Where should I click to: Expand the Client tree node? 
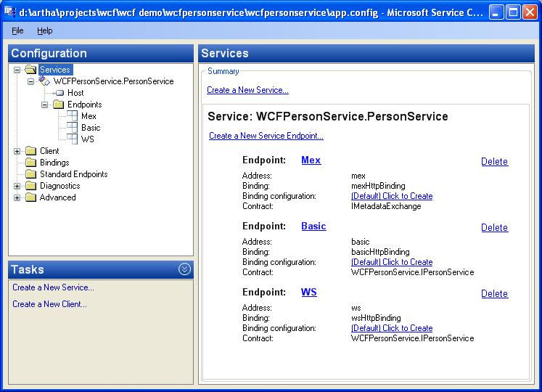(17, 151)
